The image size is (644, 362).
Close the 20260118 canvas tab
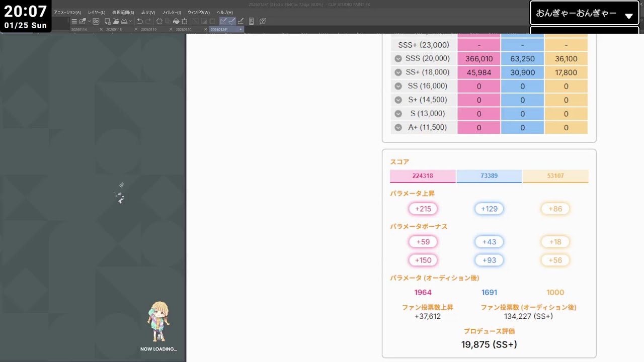tap(136, 30)
